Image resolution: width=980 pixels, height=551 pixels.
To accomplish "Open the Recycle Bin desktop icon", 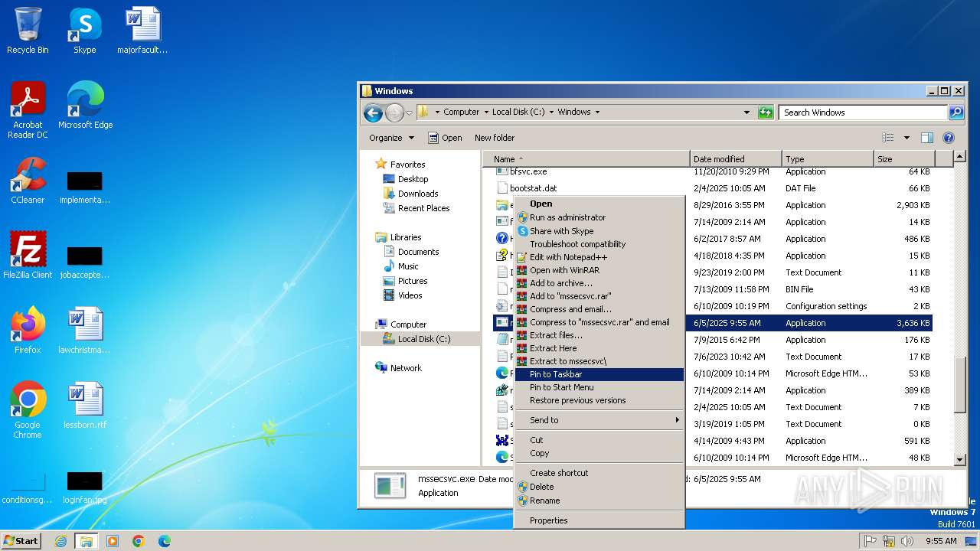I will (x=28, y=31).
